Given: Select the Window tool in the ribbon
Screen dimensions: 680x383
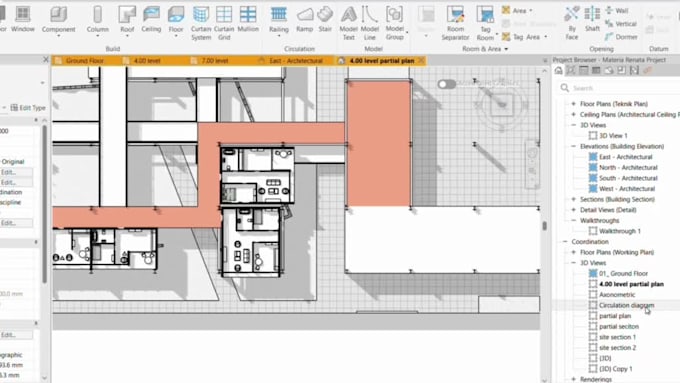Looking at the screenshot, I should pos(23,20).
